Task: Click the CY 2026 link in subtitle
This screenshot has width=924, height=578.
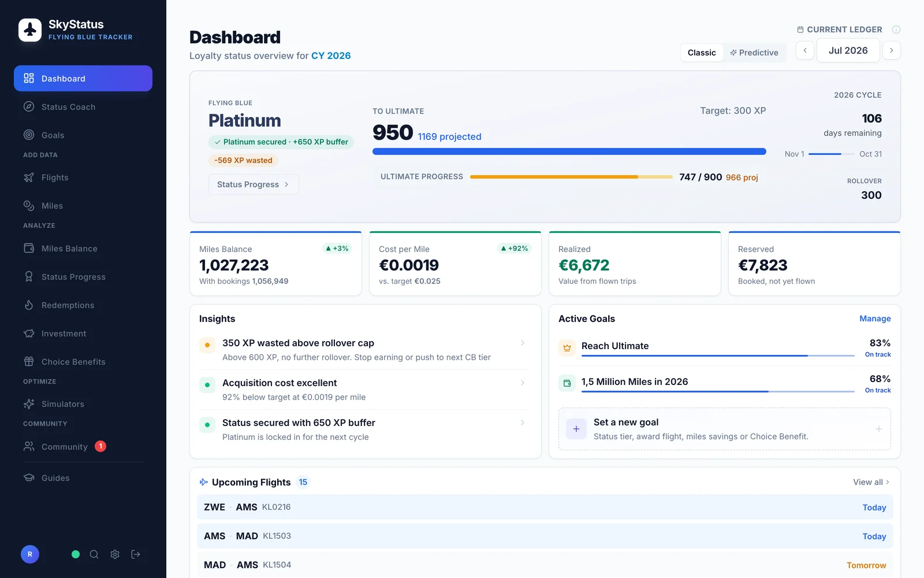Action: click(331, 55)
